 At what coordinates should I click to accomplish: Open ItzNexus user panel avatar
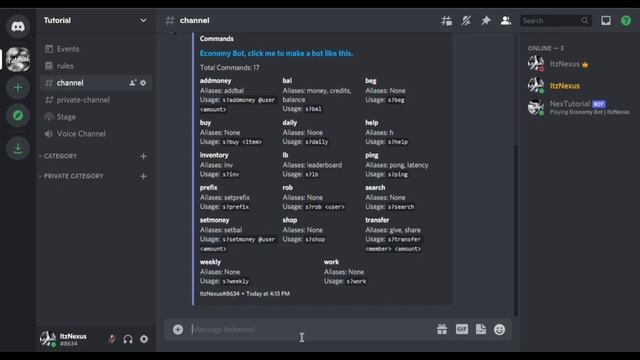click(x=48, y=339)
